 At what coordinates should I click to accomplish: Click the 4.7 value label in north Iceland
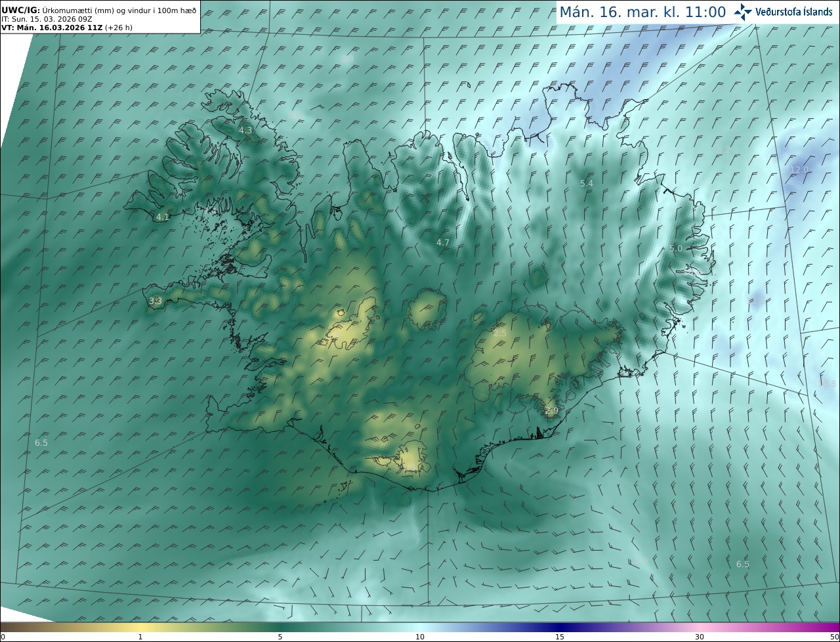[443, 242]
